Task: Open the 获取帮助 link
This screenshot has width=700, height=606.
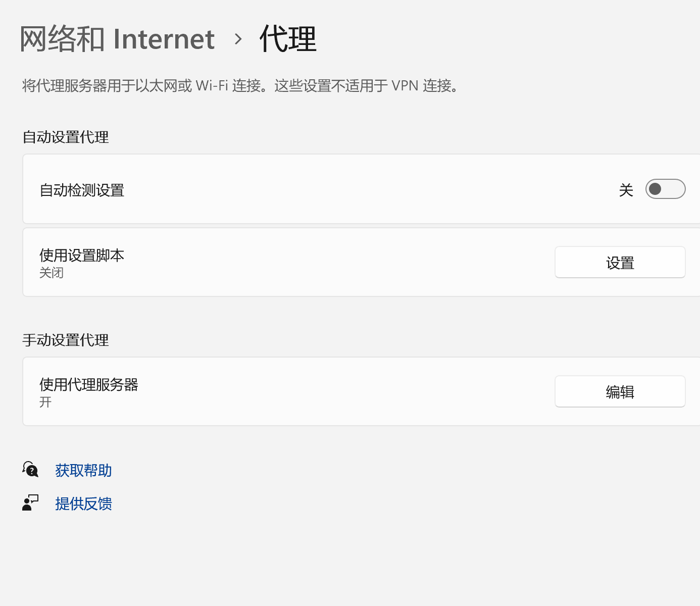Action: click(x=83, y=471)
